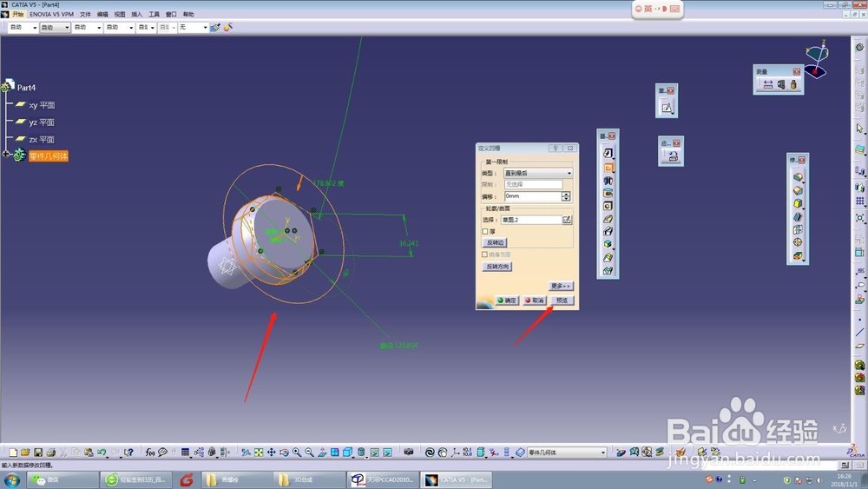Open the 零件几何体 body selector dropdown

(567, 453)
